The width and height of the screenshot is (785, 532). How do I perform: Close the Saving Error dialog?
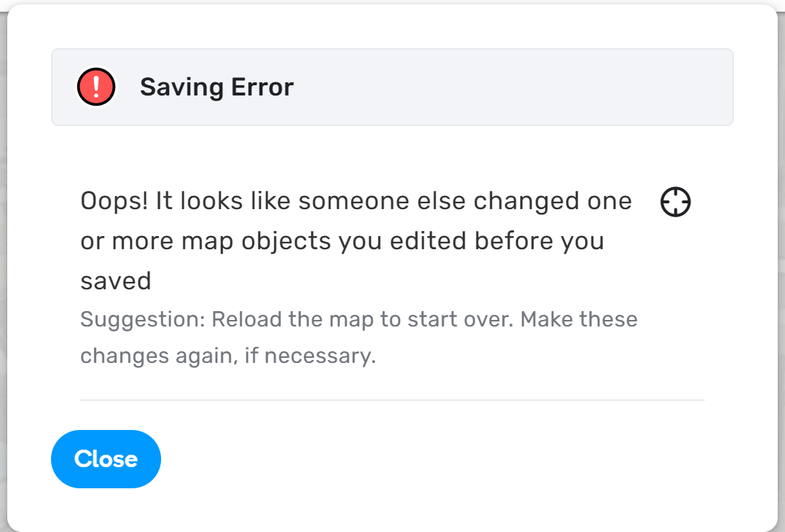(106, 459)
